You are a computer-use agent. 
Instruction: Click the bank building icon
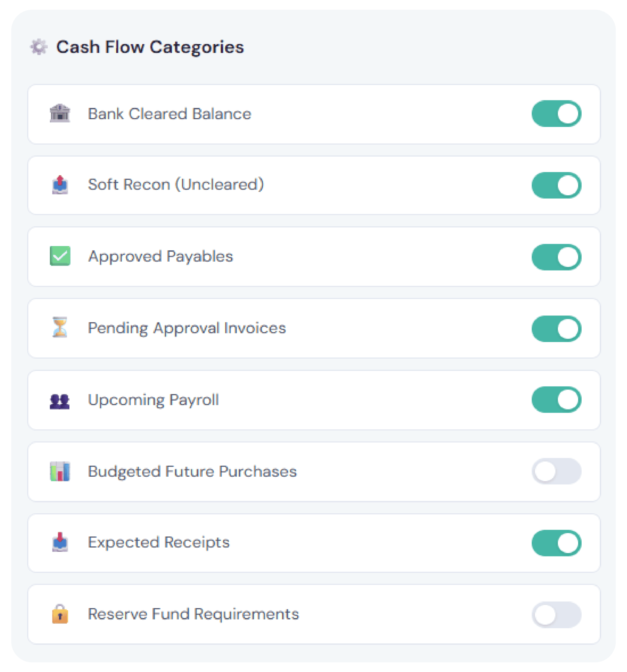coord(60,113)
